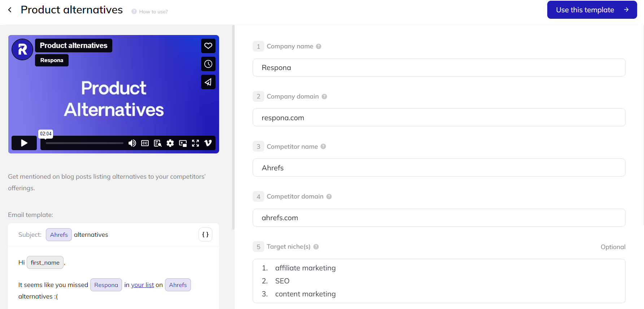The height and width of the screenshot is (309, 644).
Task: Select Ahrefs chip after 'on' in email body
Action: point(178,285)
